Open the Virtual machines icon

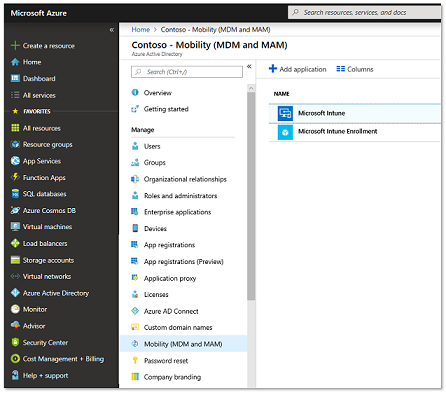click(x=15, y=227)
